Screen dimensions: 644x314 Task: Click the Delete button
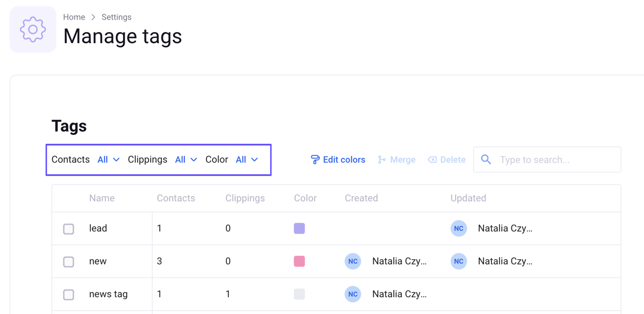[x=446, y=160]
